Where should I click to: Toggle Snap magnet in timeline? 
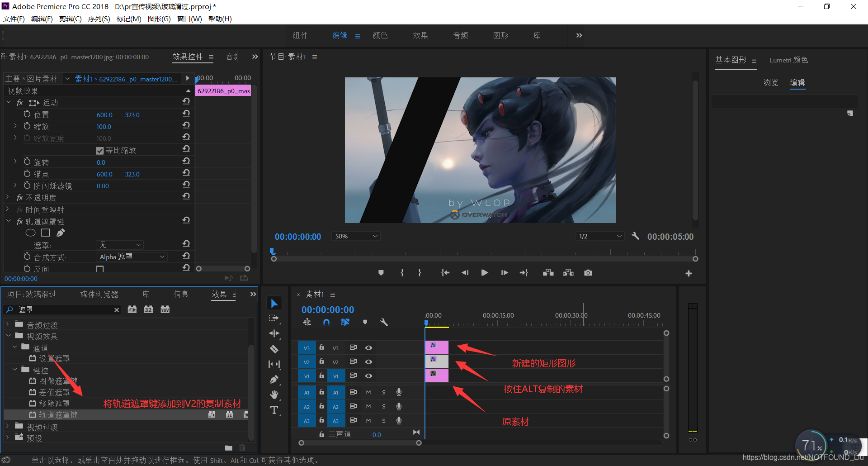(x=326, y=322)
